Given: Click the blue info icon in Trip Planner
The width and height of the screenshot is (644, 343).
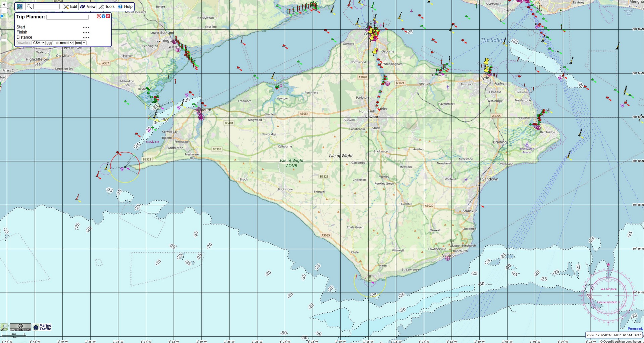Looking at the screenshot, I should click(x=103, y=16).
